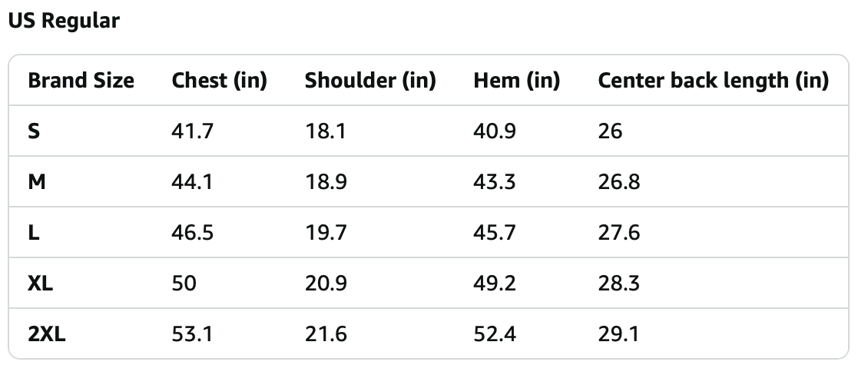The image size is (868, 375).
Task: Select the Shoulder (in) column header
Action: [370, 81]
